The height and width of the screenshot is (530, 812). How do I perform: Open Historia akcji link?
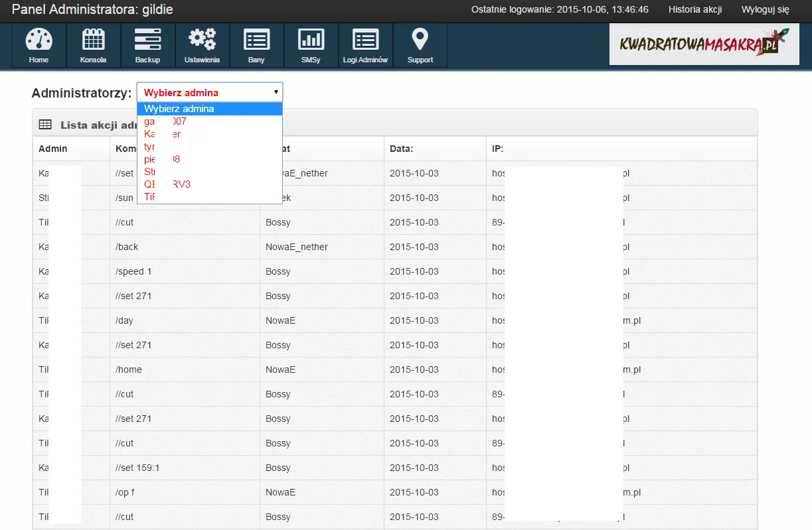695,9
